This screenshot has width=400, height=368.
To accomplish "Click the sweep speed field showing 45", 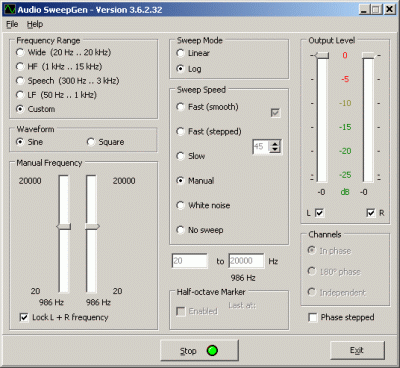I will click(x=261, y=147).
